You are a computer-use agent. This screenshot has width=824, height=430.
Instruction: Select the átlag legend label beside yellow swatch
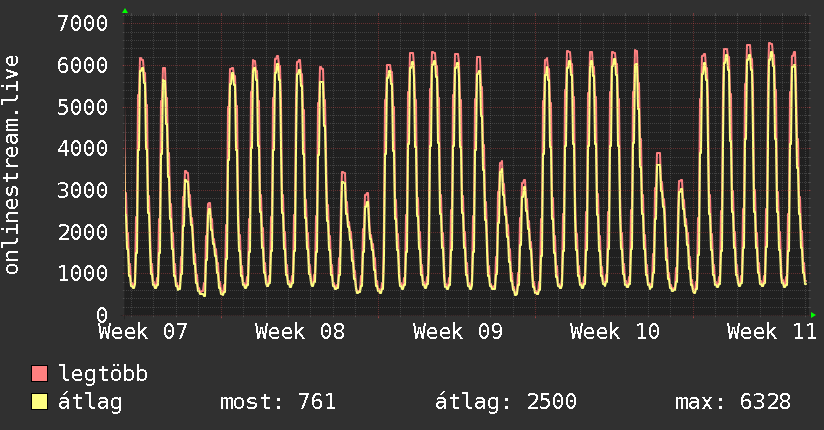pos(90,402)
